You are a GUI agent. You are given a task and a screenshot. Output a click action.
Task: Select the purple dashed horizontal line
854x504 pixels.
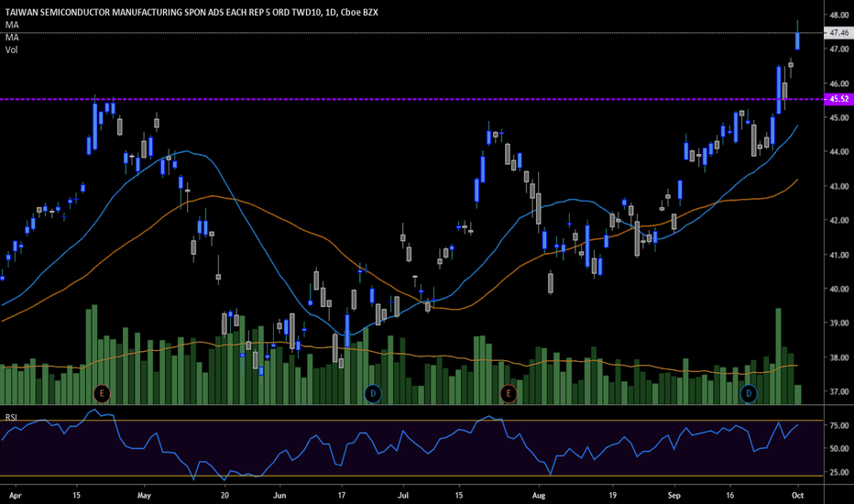tap(411, 99)
